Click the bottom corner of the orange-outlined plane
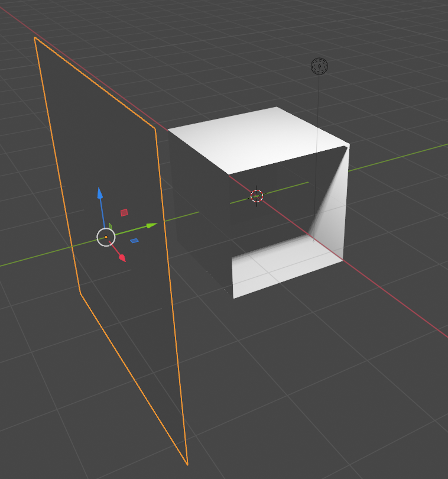Screen dimensions: 448x479 [x=187, y=464]
